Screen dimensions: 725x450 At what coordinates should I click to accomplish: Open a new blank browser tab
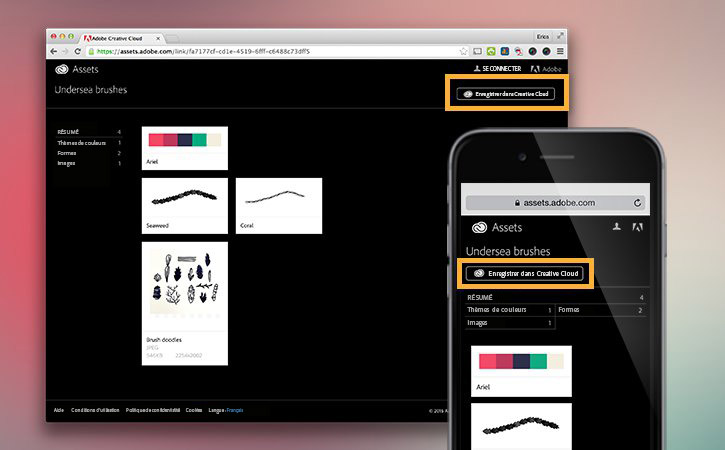(x=172, y=38)
